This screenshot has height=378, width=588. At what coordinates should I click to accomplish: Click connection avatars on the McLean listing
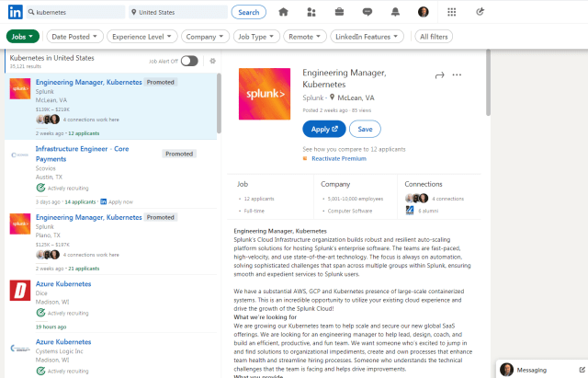[48, 120]
